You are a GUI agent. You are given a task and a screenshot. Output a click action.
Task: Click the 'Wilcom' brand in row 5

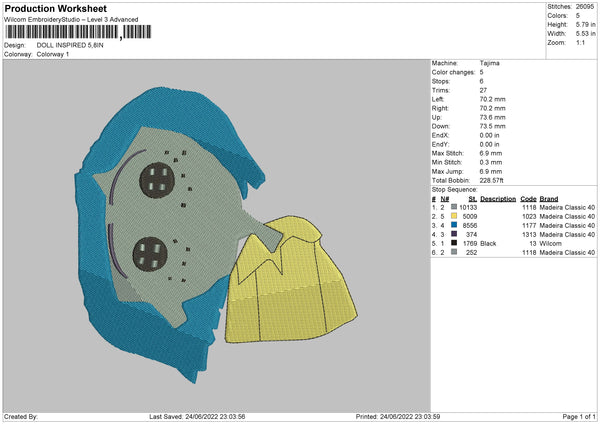tap(550, 243)
